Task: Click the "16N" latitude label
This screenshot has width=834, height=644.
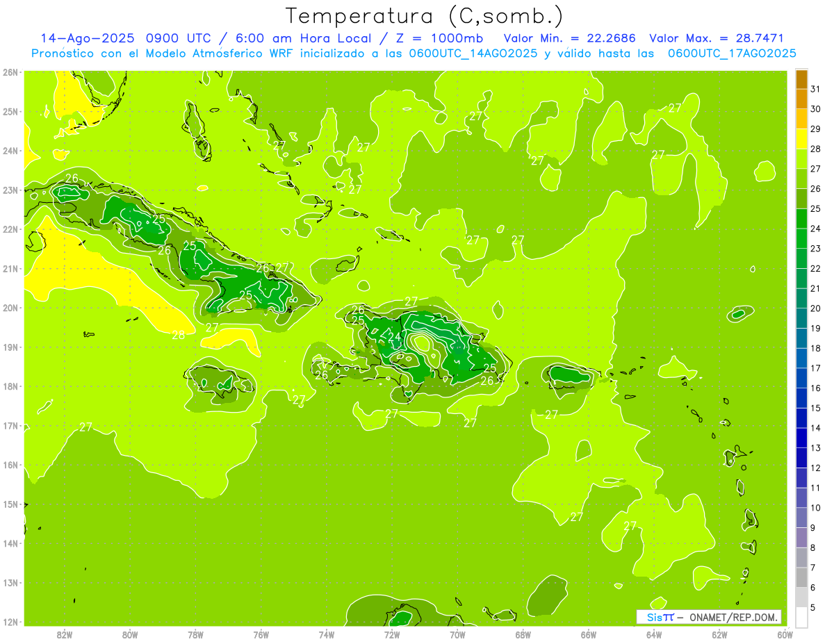Action: coord(10,465)
